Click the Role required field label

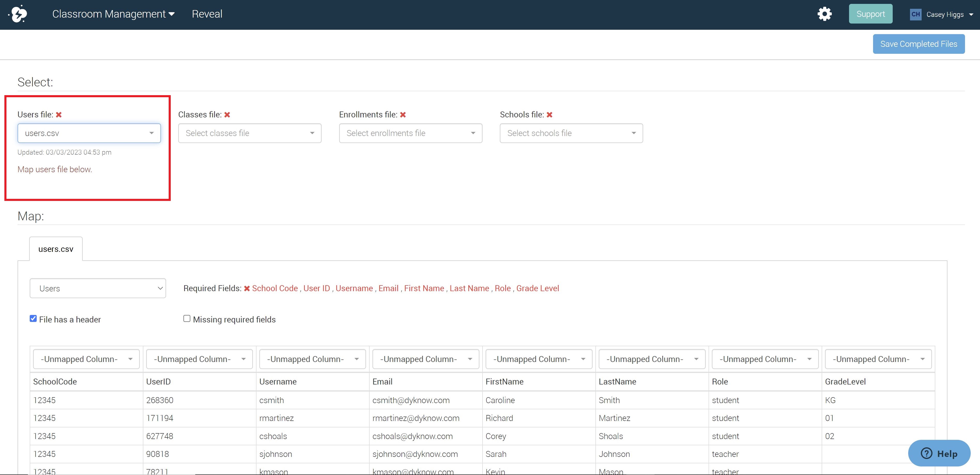point(503,288)
